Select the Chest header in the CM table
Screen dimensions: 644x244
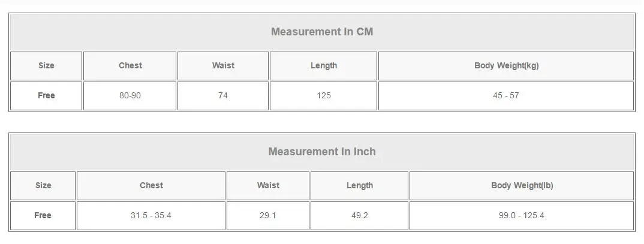coord(130,65)
